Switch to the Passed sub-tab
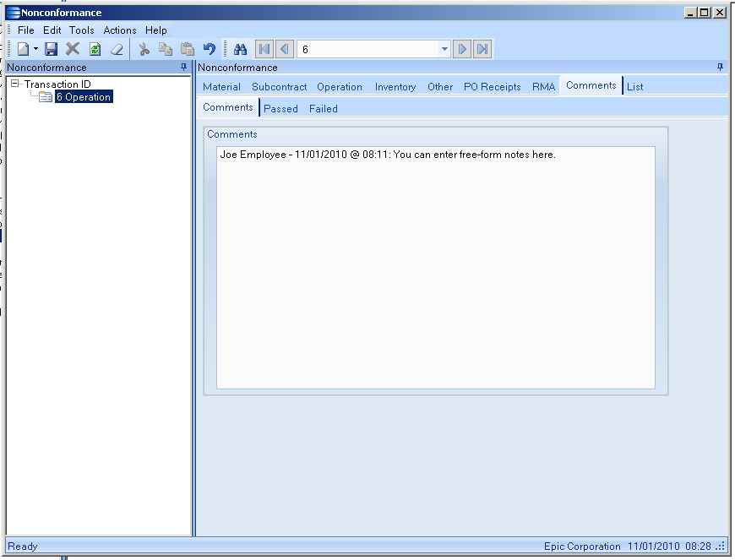The width and height of the screenshot is (735, 560). pos(280,109)
